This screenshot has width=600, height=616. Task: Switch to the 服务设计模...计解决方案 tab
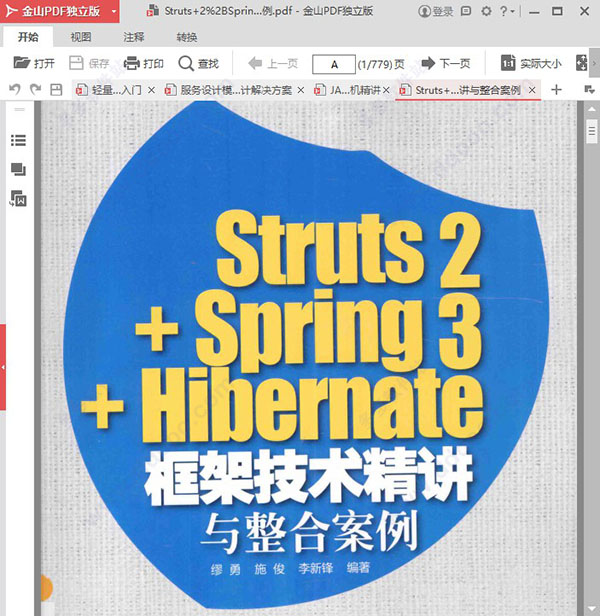point(229,90)
